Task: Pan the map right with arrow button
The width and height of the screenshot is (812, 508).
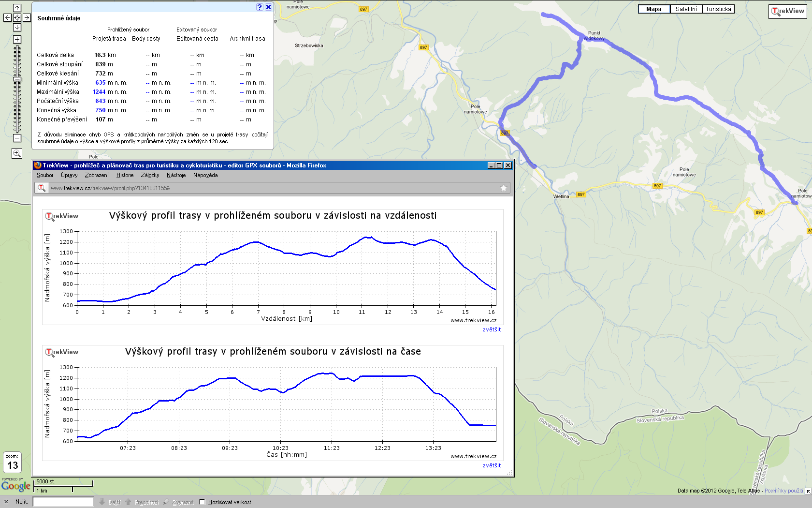Action: (27, 17)
